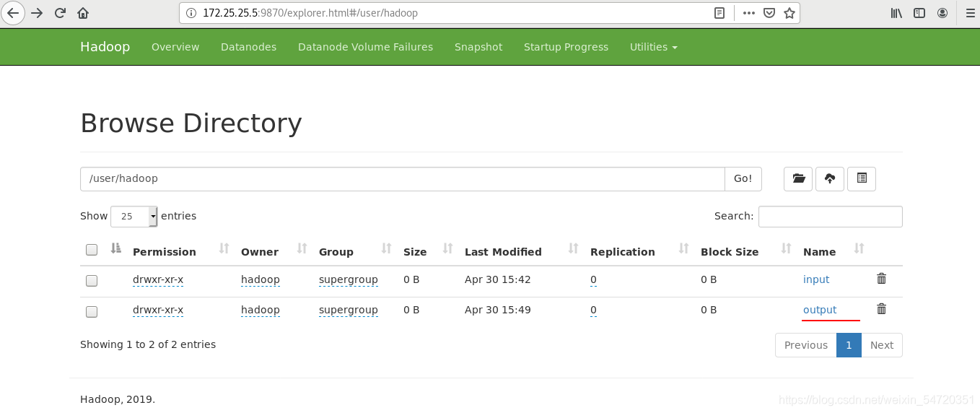The height and width of the screenshot is (413, 980).
Task: Open the Datanodes tab
Action: 248,47
